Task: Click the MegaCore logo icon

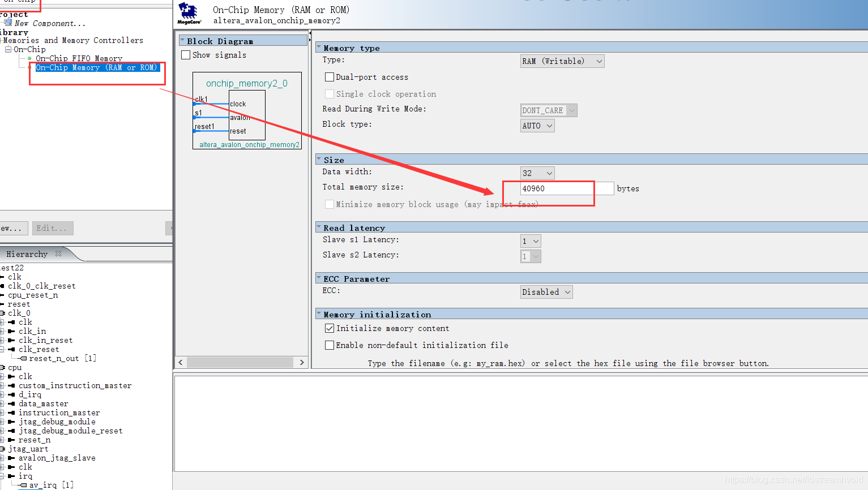Action: click(x=189, y=14)
